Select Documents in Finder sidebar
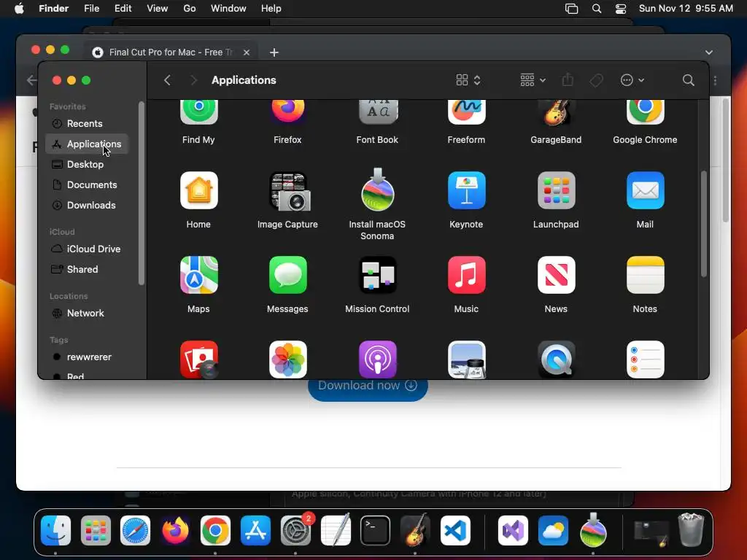Image resolution: width=747 pixels, height=560 pixels. tap(87, 184)
